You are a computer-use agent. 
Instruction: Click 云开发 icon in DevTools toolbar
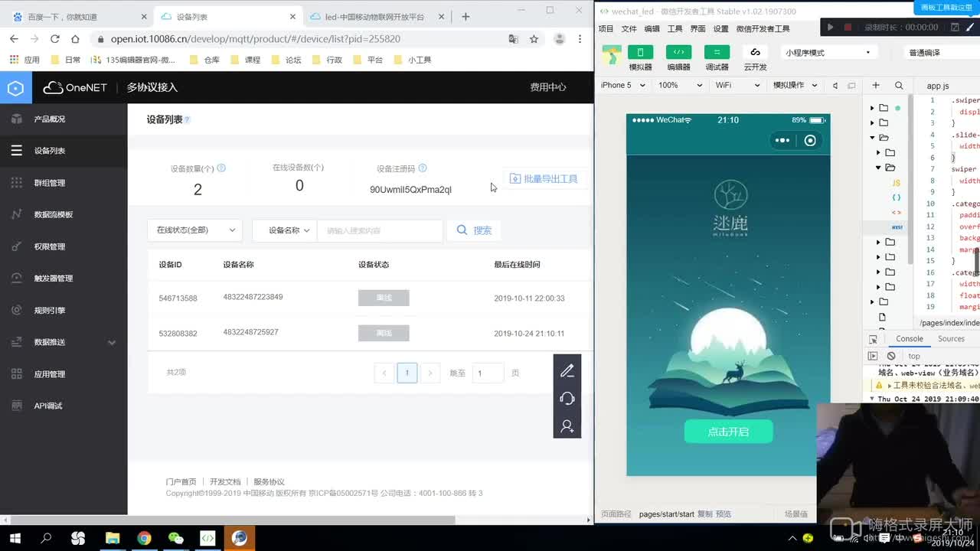pyautogui.click(x=755, y=52)
